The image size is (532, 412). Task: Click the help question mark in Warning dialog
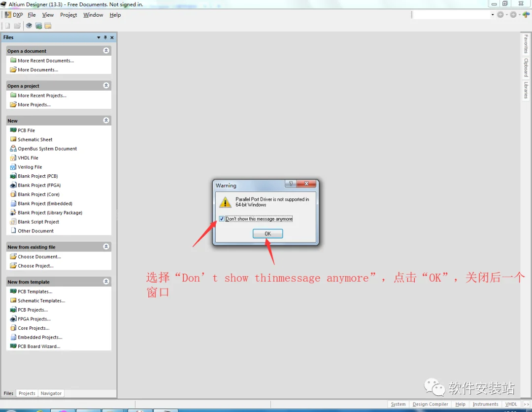pos(291,184)
